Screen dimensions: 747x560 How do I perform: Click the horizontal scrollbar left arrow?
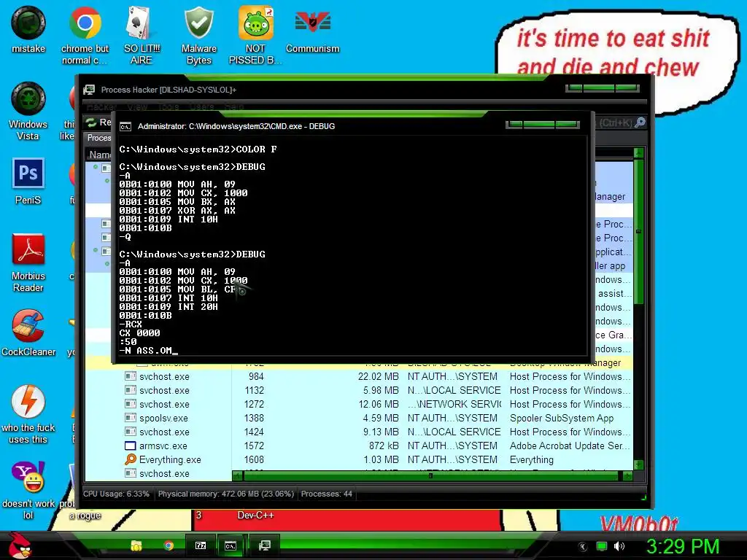(237, 475)
